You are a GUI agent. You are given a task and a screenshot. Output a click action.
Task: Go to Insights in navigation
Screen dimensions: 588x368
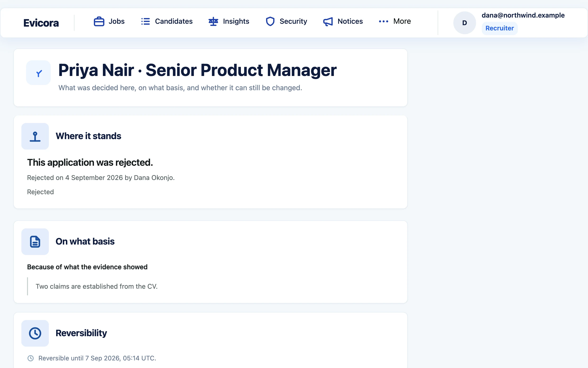point(229,21)
